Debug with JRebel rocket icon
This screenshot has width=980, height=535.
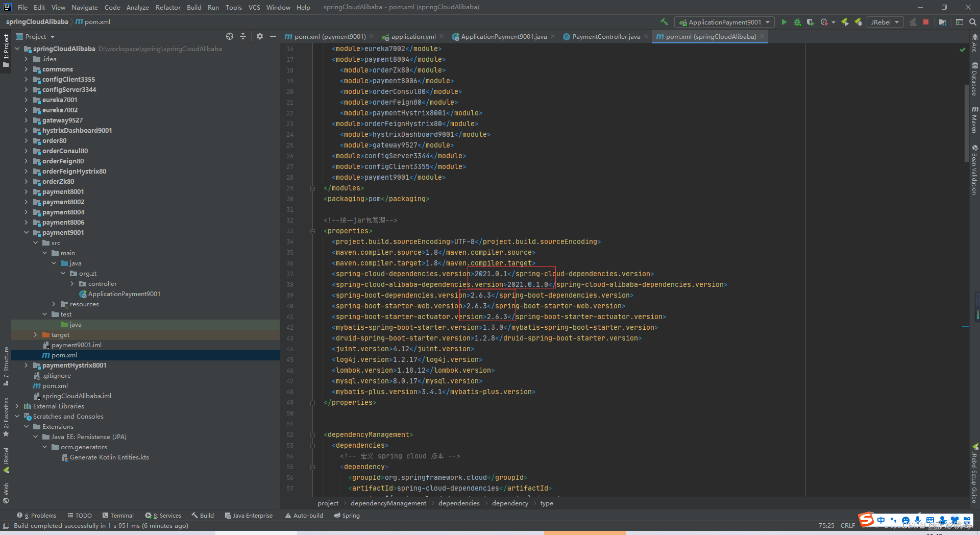[x=859, y=22]
